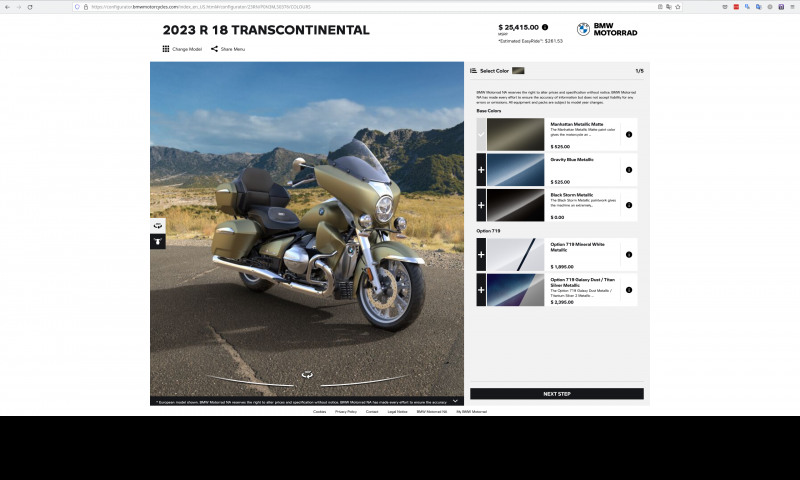The height and width of the screenshot is (480, 800).
Task: Open the Legal Notice footer link
Action: [397, 412]
